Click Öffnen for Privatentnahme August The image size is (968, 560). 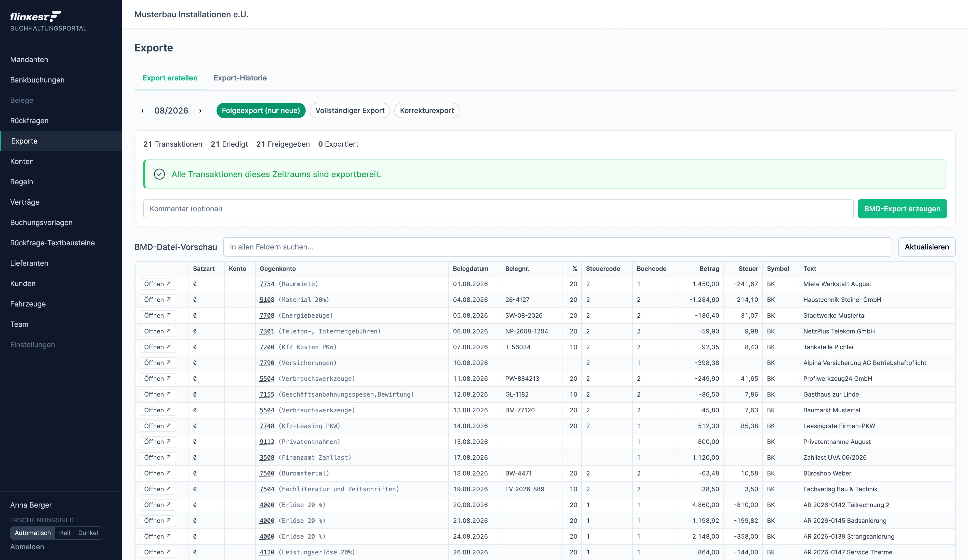tap(157, 442)
